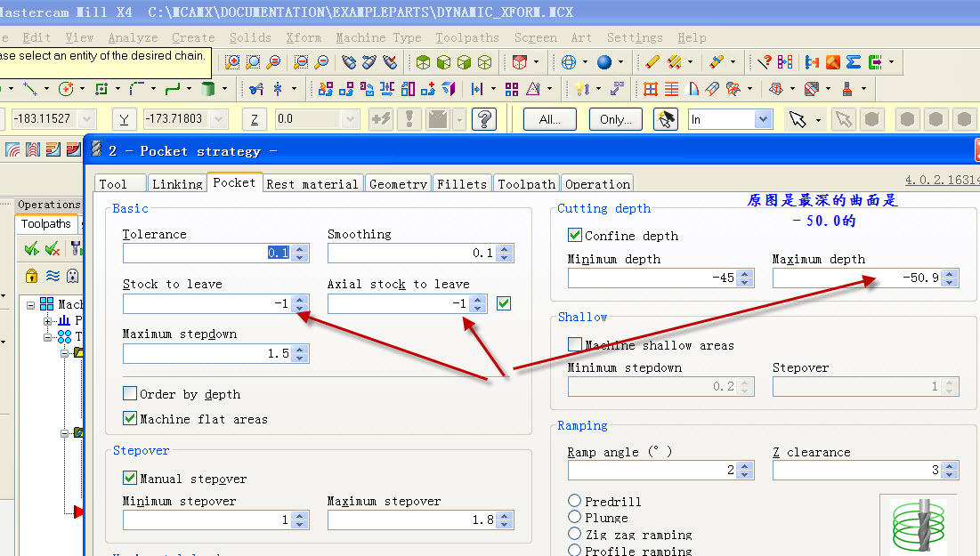
Task: Switch to the Rest material tab
Action: click(x=312, y=183)
